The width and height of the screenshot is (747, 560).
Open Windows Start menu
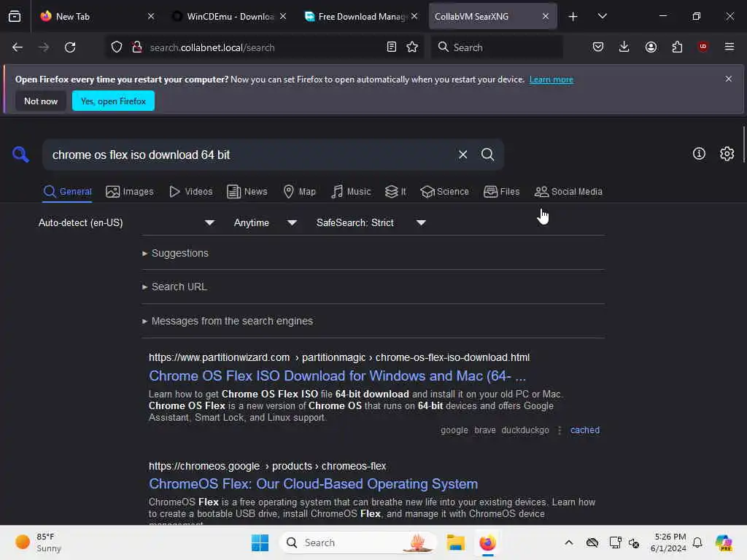coord(260,542)
